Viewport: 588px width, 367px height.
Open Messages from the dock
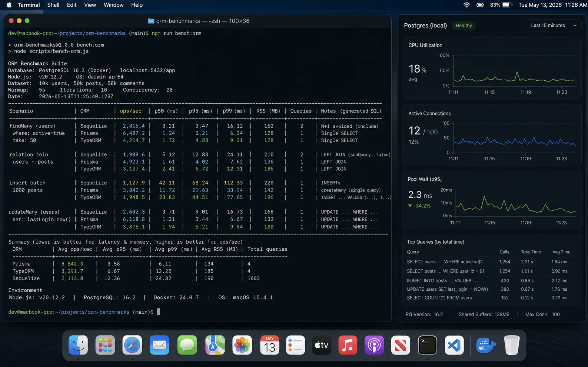tap(187, 345)
